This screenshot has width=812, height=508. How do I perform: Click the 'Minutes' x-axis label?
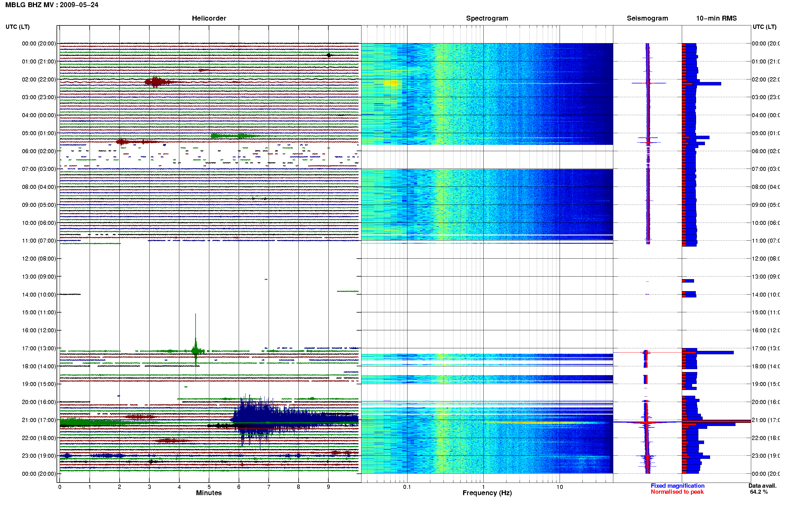coord(209,493)
